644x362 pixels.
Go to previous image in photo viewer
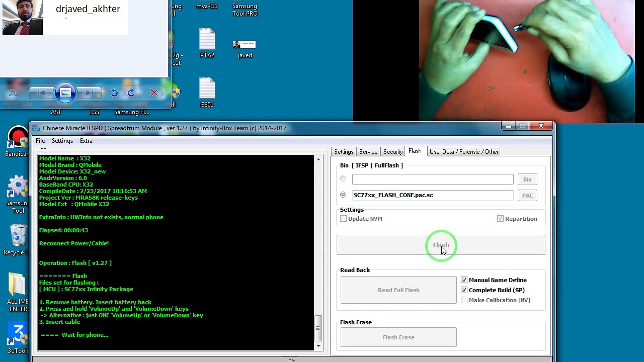[x=41, y=93]
